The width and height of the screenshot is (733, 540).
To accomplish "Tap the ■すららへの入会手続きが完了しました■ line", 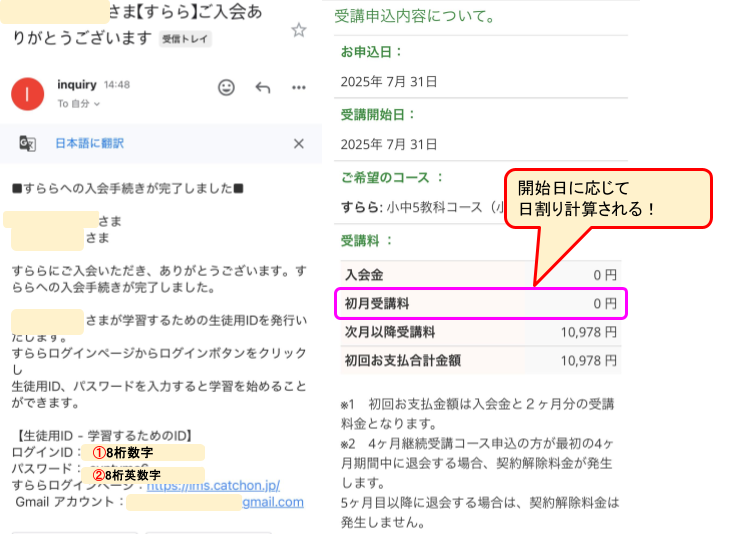I will click(128, 188).
